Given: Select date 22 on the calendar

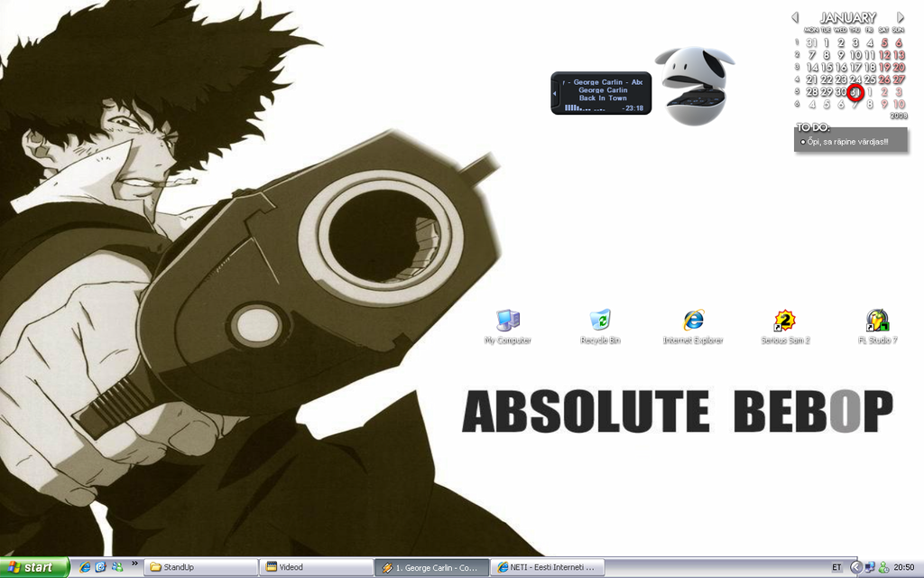Looking at the screenshot, I should (x=827, y=79).
